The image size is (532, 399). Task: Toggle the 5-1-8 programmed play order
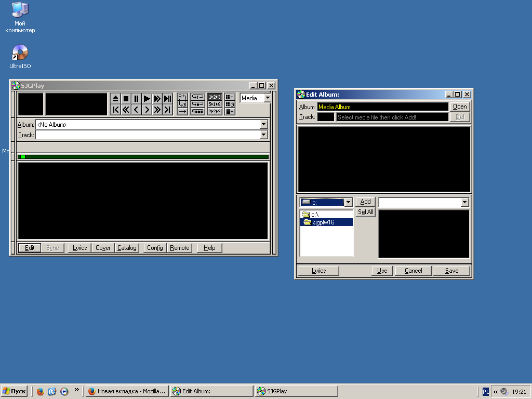(215, 104)
